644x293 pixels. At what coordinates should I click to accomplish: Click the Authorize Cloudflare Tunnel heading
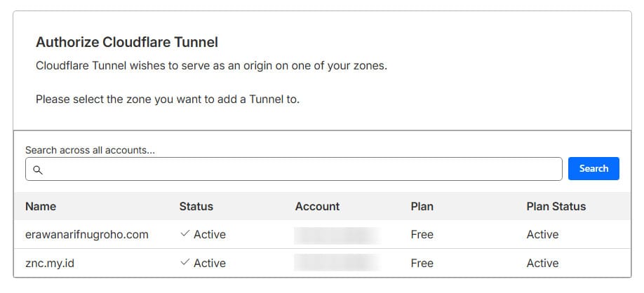coord(127,42)
